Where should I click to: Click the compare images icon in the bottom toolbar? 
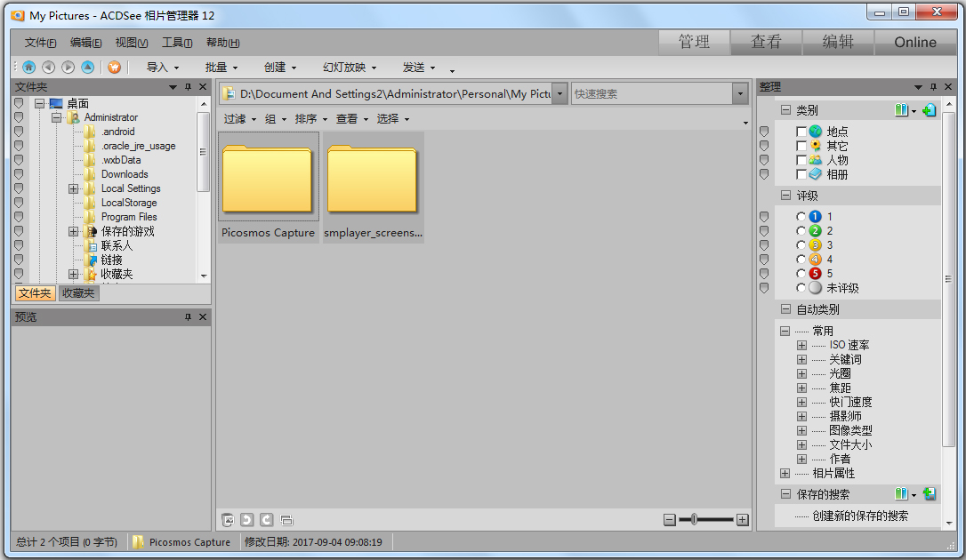286,520
